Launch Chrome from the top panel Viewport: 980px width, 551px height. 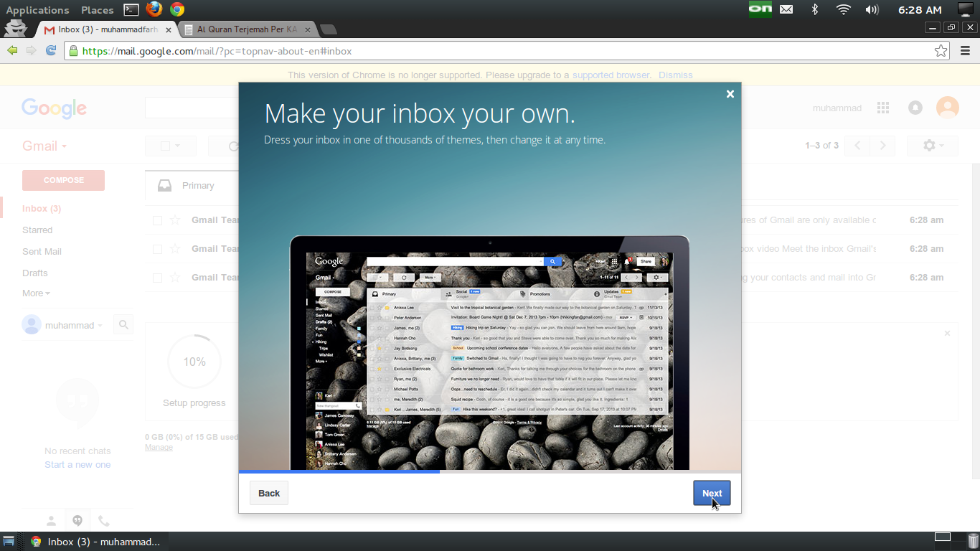[177, 9]
